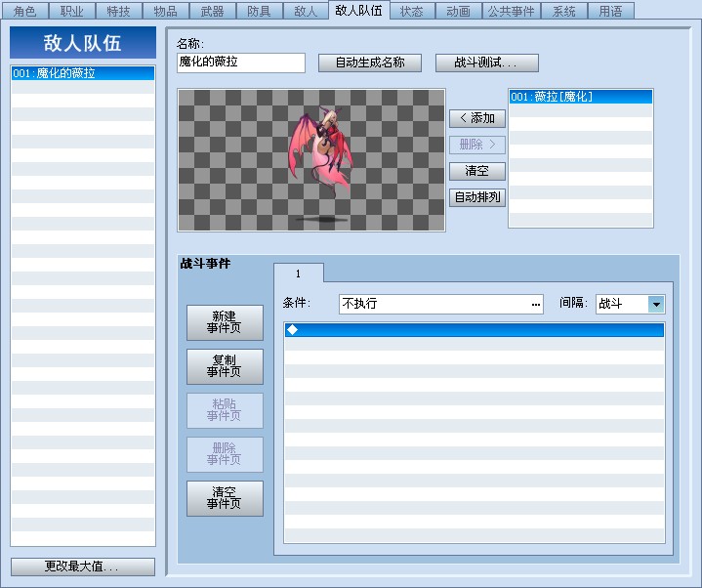Open the 物品 tab
The width and height of the screenshot is (702, 588).
(x=166, y=11)
